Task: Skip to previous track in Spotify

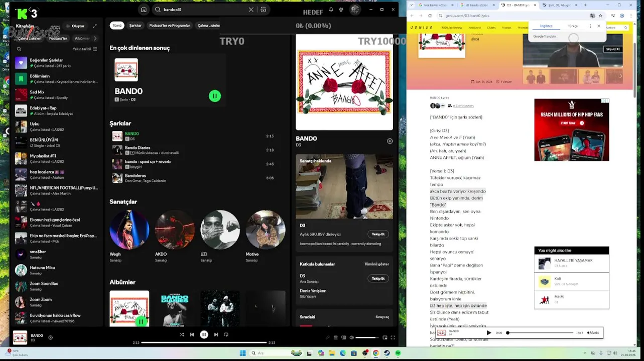Action: 192,334
